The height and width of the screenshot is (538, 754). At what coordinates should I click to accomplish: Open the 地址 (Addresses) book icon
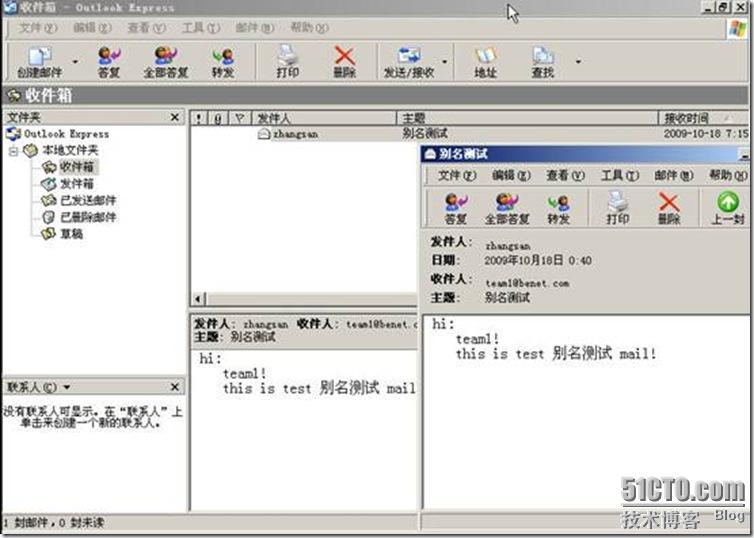(486, 63)
